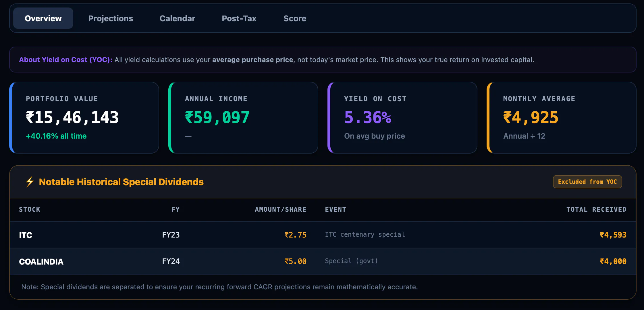The image size is (644, 310).
Task: Switch to the Projections tab
Action: click(x=111, y=18)
